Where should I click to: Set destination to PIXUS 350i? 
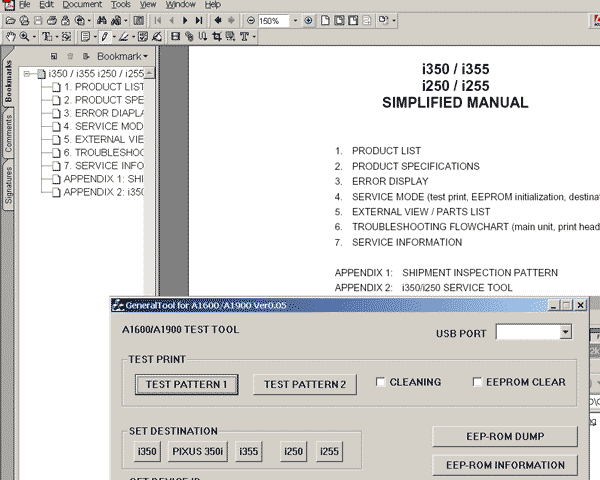click(197, 451)
